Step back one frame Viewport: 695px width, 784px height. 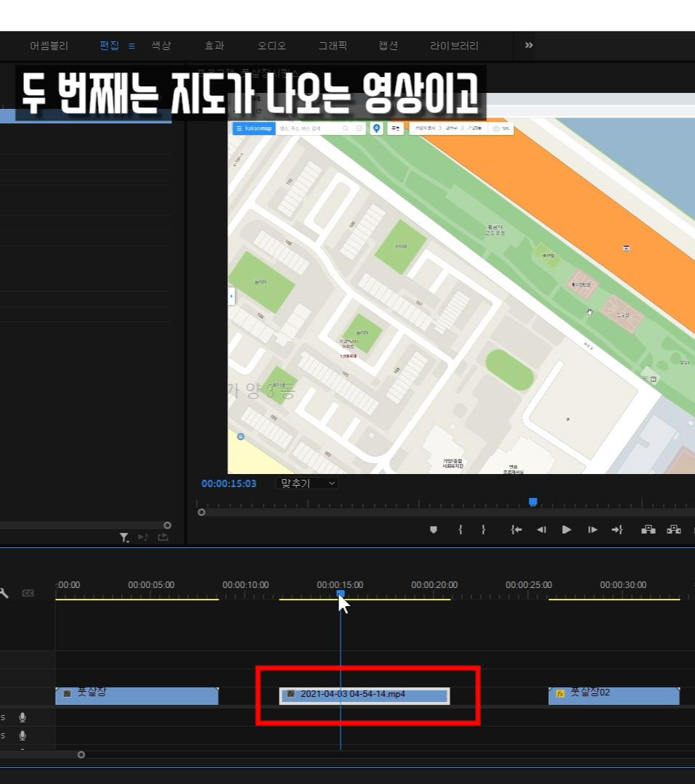tap(541, 529)
